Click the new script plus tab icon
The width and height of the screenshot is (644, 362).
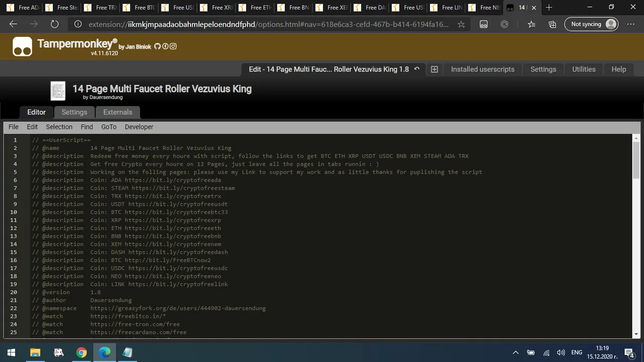click(434, 69)
